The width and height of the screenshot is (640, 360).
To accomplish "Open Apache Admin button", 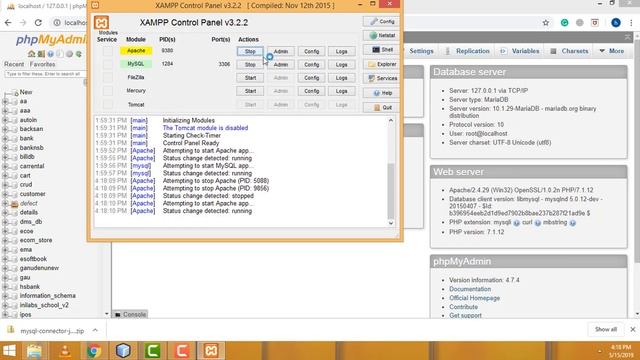I will point(281,51).
